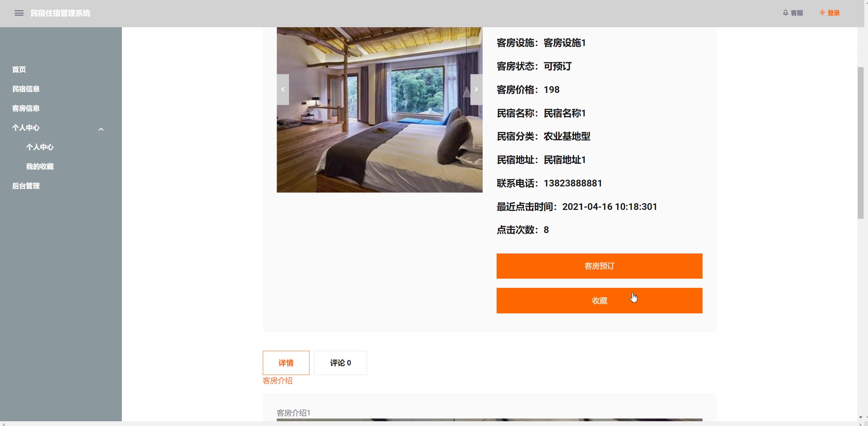Show next room photo with right arrow
868x426 pixels.
(477, 89)
